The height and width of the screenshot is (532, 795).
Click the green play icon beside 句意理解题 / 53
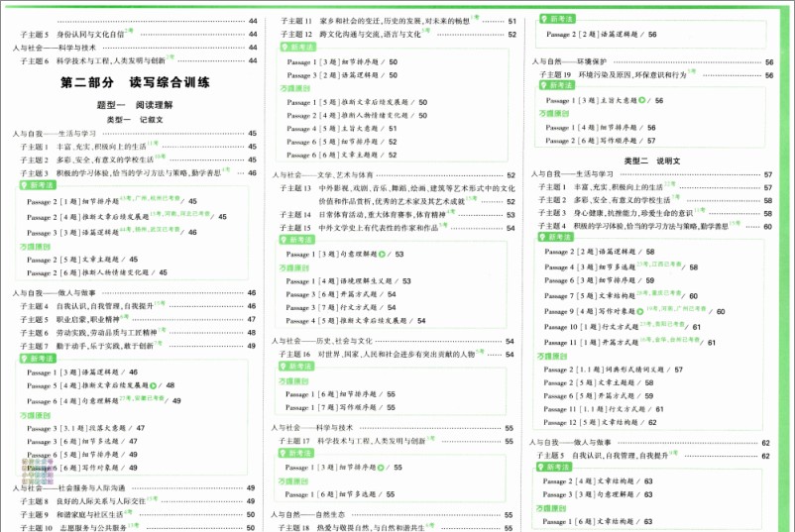pyautogui.click(x=382, y=254)
